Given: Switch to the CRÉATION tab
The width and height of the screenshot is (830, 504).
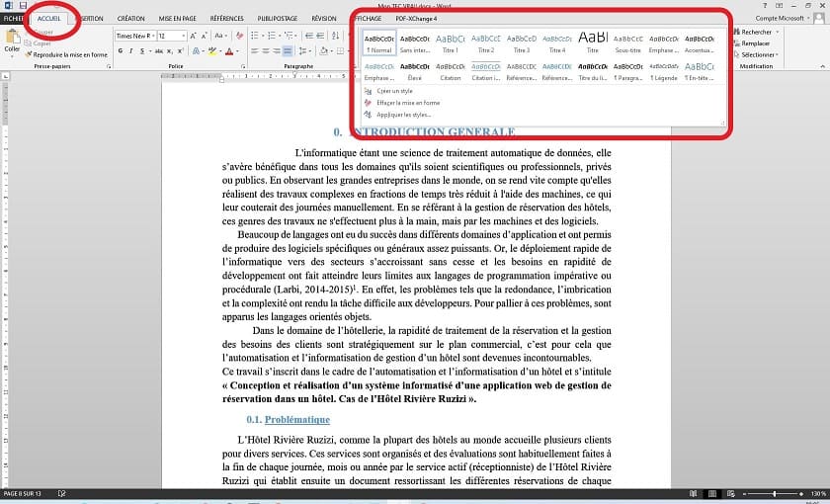Looking at the screenshot, I should tap(130, 18).
